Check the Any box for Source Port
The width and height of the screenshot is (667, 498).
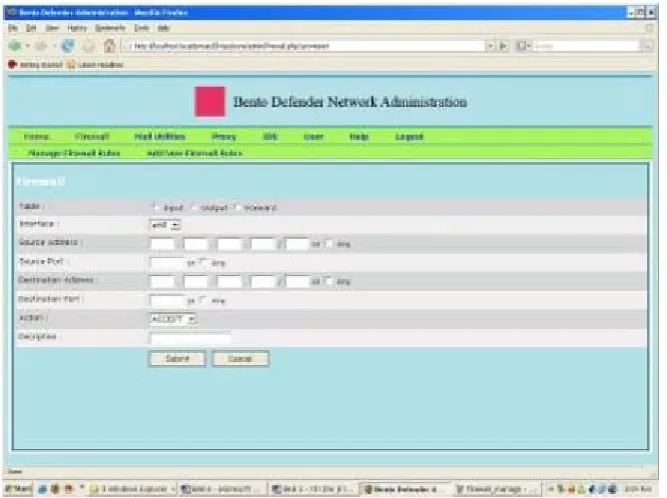[203, 262]
